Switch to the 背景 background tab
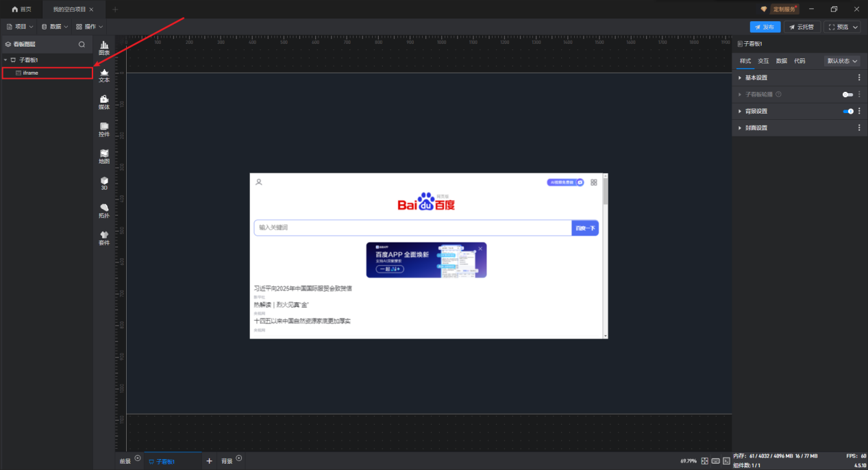Image resolution: width=868 pixels, height=470 pixels. click(226, 462)
